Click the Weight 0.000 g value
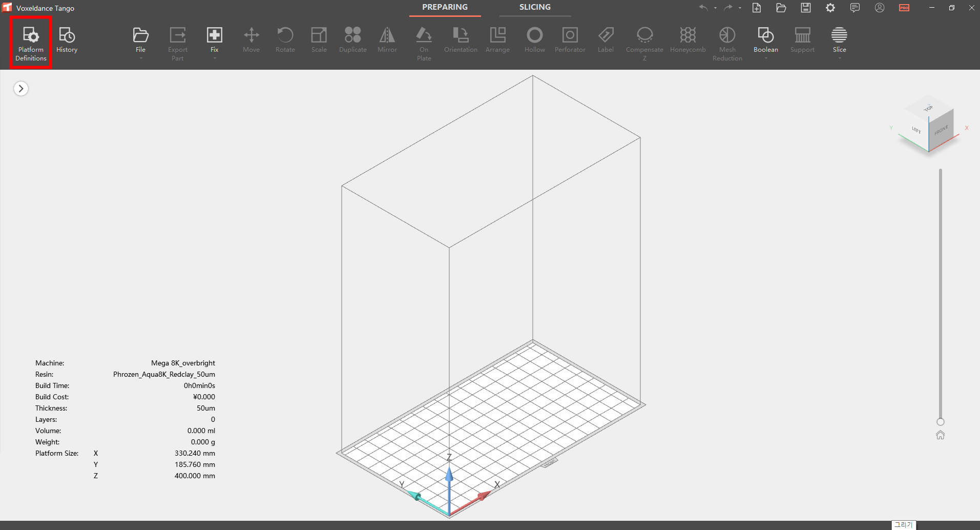Image resolution: width=980 pixels, height=530 pixels. 203,442
